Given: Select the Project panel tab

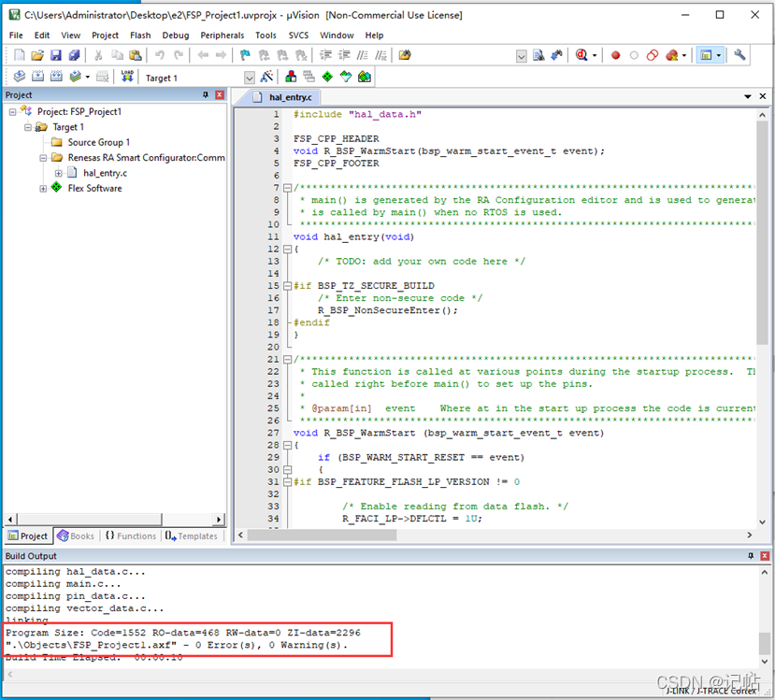Looking at the screenshot, I should click(28, 536).
